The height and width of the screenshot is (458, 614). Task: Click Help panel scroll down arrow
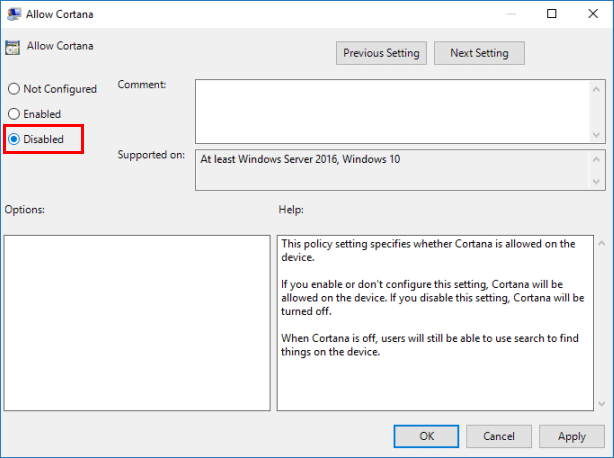click(602, 404)
